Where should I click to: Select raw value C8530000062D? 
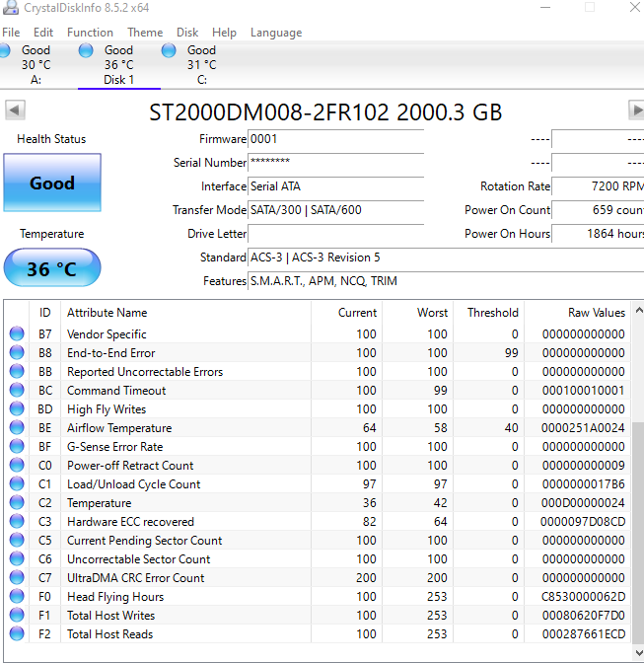[583, 597]
